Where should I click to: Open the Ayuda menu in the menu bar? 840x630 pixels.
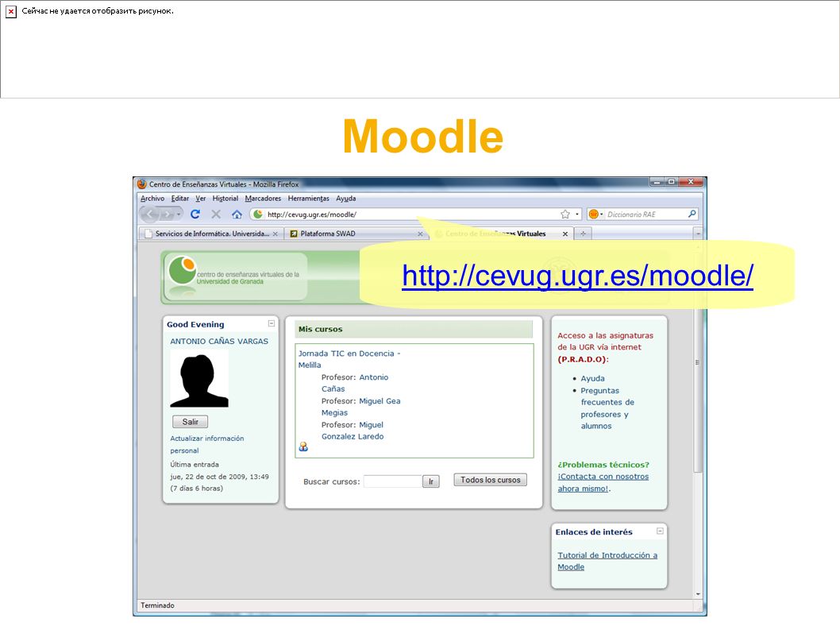[x=346, y=199]
